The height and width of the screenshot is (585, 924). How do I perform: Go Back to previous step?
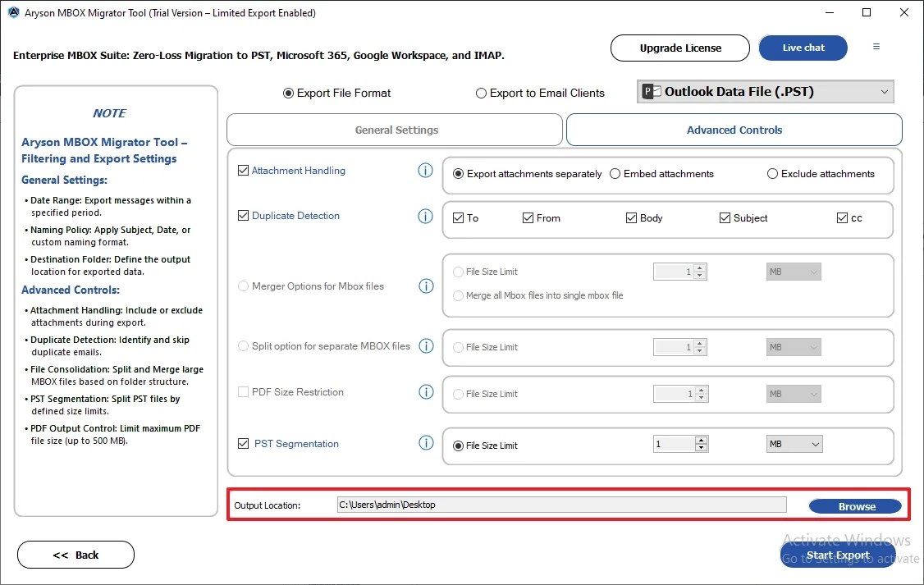76,555
